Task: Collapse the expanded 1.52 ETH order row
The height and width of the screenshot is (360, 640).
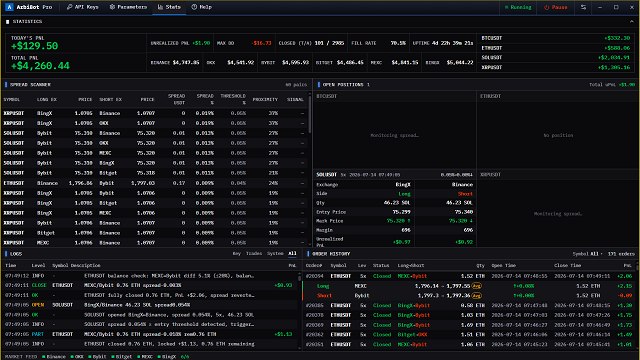Action: [x=469, y=276]
